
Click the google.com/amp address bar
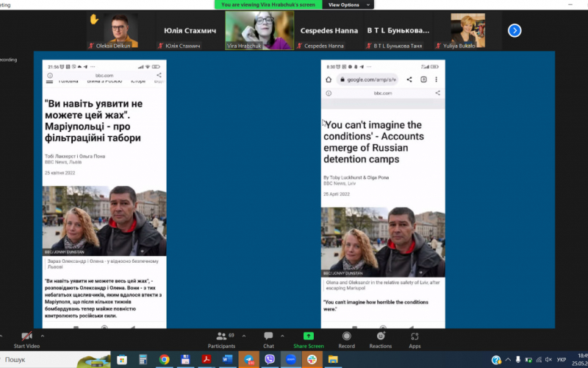tap(367, 79)
